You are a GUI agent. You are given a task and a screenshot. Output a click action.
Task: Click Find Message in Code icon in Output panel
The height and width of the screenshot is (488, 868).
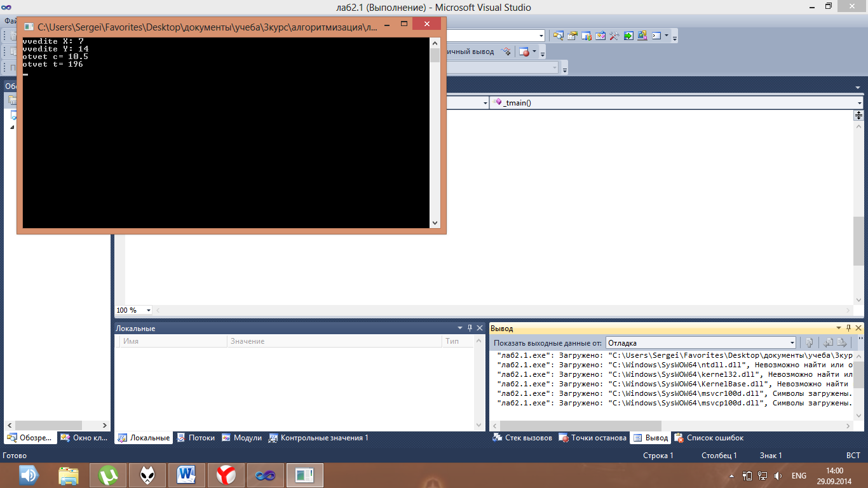point(809,342)
